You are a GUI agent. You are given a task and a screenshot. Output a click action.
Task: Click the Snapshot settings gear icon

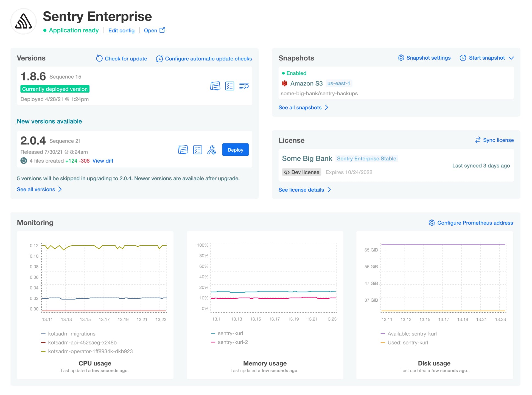[401, 58]
